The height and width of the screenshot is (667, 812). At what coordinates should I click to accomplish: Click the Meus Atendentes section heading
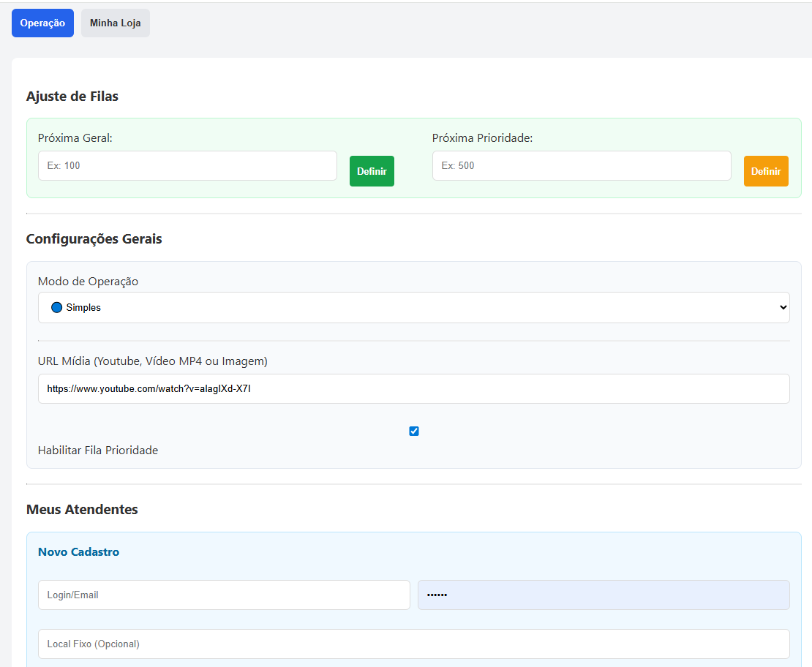(x=82, y=510)
